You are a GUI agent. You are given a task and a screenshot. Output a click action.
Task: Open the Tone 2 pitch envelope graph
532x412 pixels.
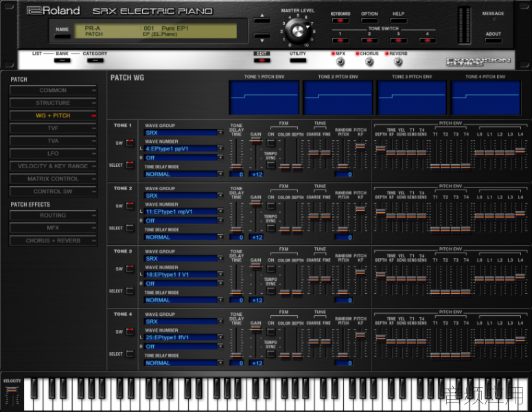tap(338, 97)
